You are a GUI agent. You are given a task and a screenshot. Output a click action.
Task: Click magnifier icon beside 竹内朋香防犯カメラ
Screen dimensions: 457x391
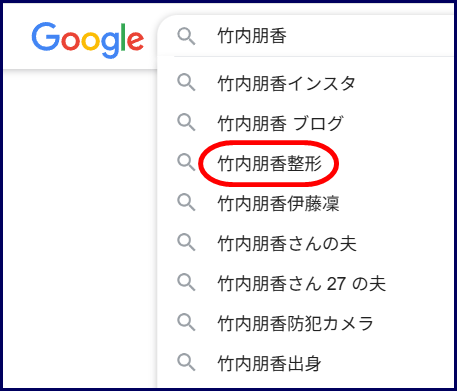pos(186,322)
